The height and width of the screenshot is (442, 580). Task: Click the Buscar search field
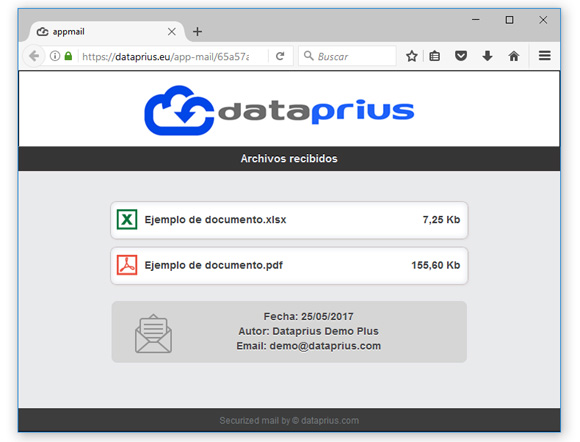[347, 56]
